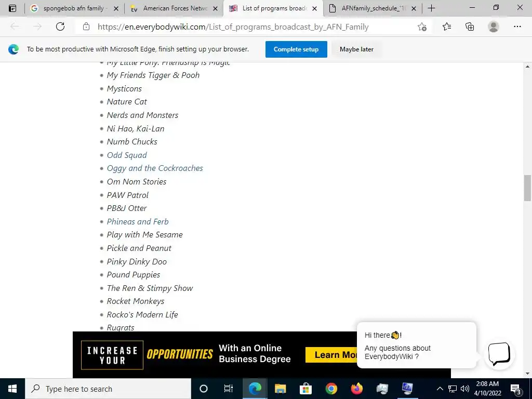
Task: Close the spongebob afn family tab
Action: click(x=116, y=8)
